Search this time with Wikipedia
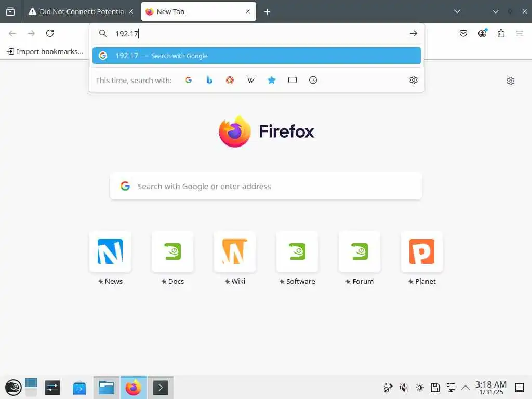The height and width of the screenshot is (399, 532). pos(251,80)
